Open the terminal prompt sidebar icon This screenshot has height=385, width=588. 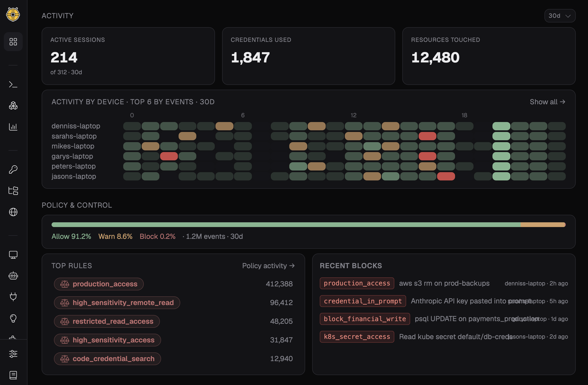pos(13,84)
